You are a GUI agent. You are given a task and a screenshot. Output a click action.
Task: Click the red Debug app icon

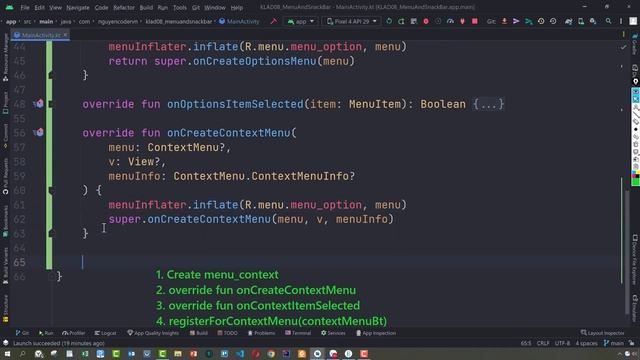coord(426,21)
